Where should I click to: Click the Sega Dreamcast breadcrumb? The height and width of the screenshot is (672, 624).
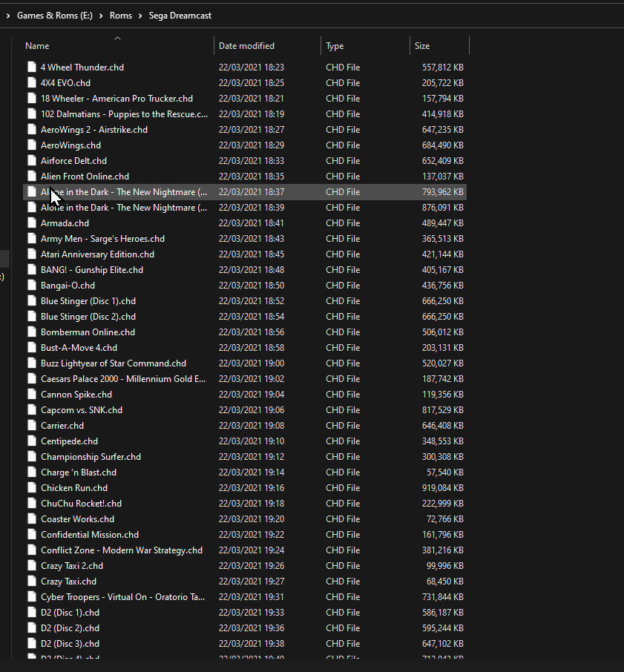[180, 16]
